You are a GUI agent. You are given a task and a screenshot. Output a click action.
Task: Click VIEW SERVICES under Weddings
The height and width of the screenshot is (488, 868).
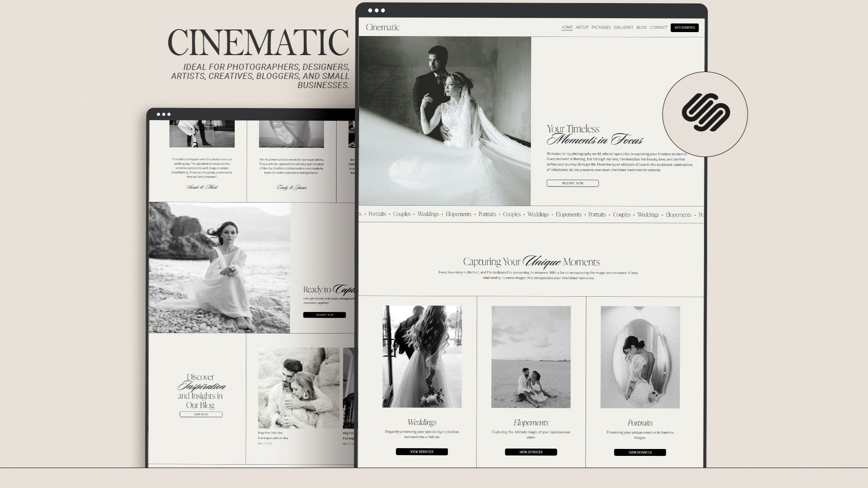422,452
